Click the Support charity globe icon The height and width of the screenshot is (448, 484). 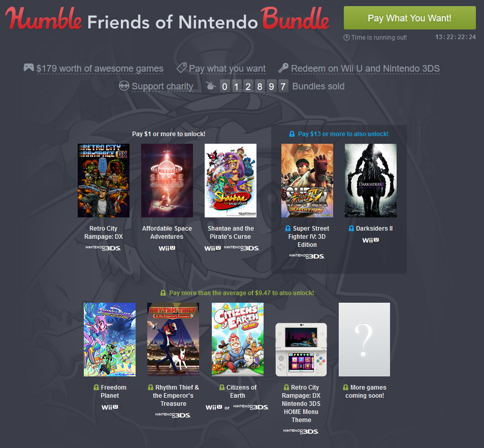[x=124, y=86]
